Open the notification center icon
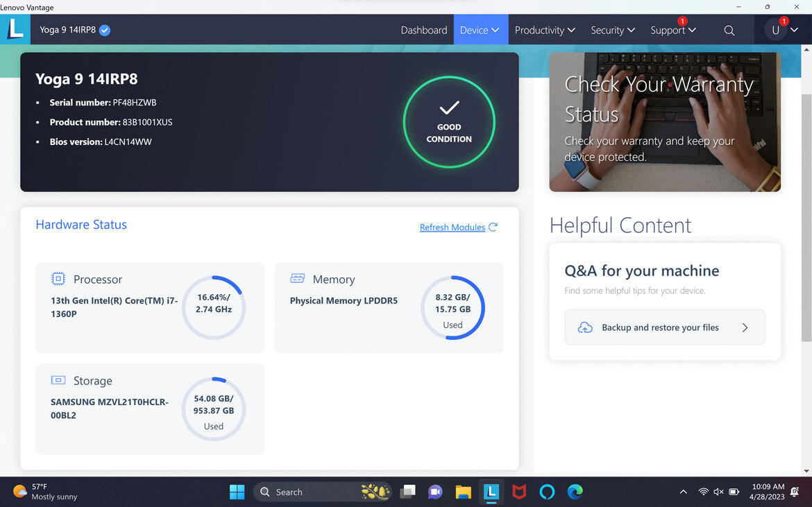Image resolution: width=812 pixels, height=507 pixels. pos(795,492)
